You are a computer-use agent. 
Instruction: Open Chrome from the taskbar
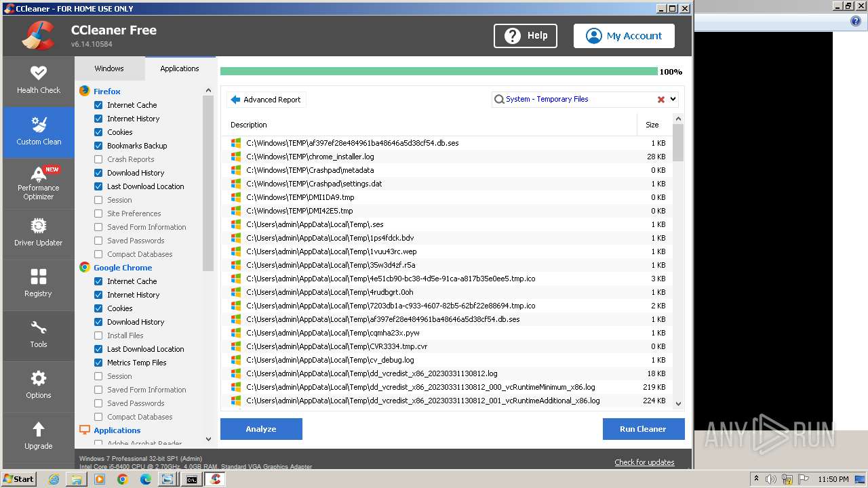tap(123, 479)
